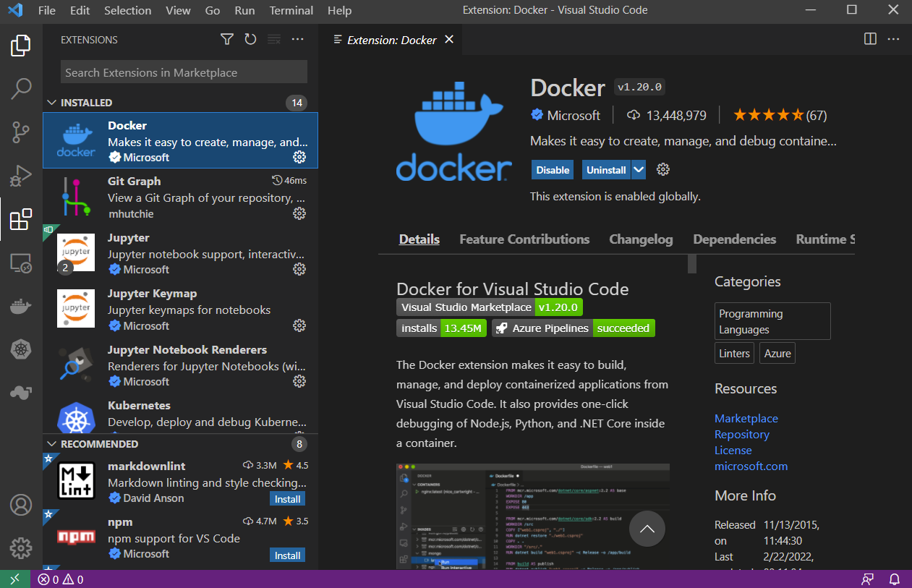Open the Search view in the sidebar

pos(20,88)
